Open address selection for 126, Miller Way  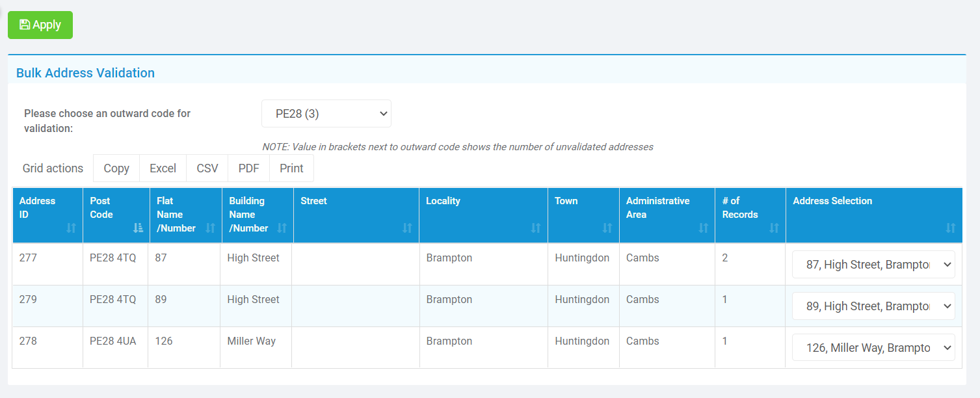click(x=873, y=348)
